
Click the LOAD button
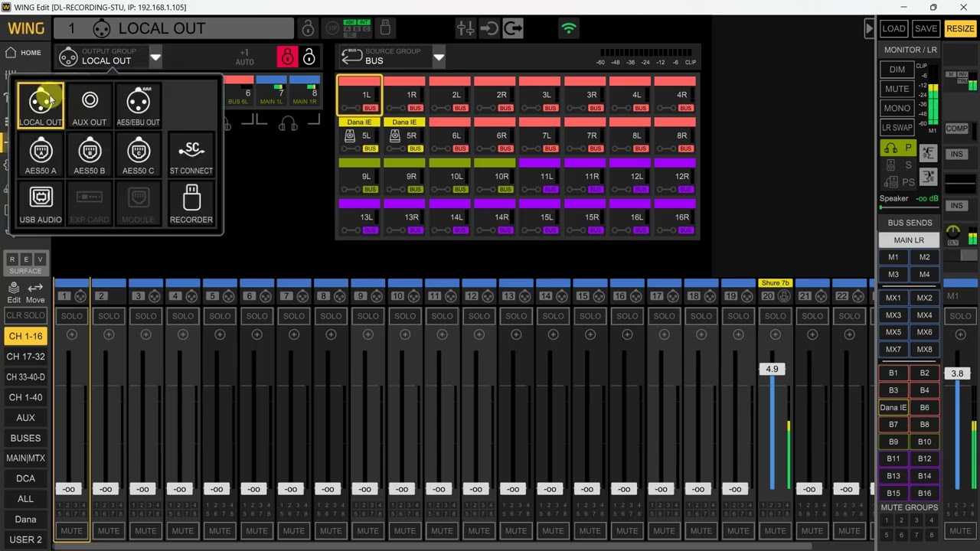pos(893,29)
